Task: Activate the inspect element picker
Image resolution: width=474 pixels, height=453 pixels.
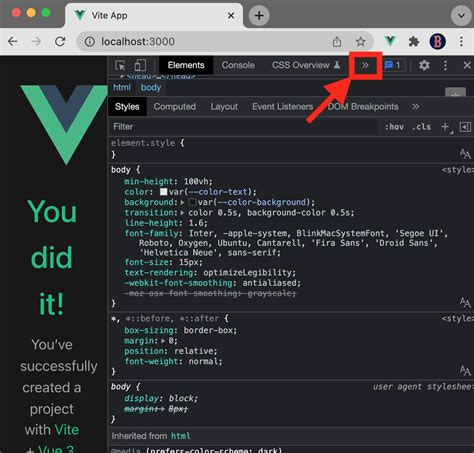Action: (120, 65)
